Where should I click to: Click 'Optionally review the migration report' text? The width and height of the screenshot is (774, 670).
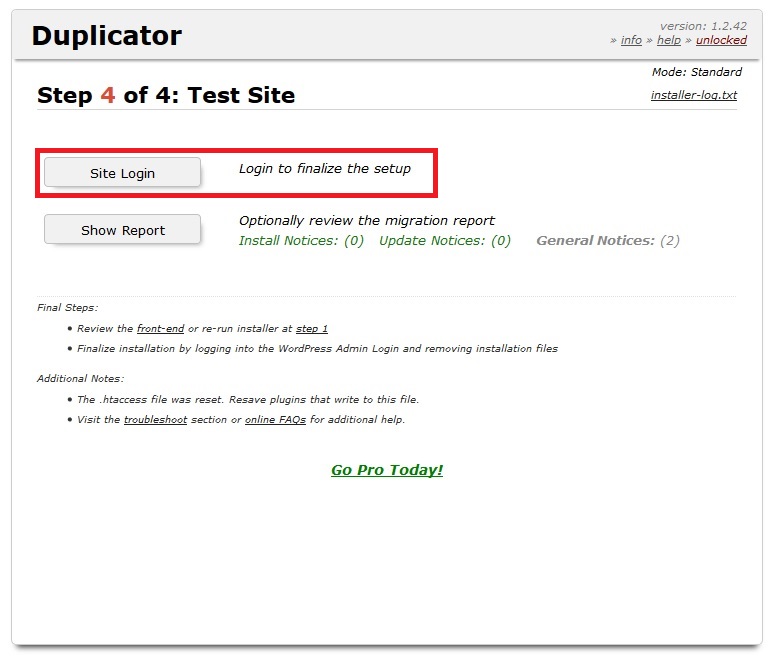coord(367,221)
